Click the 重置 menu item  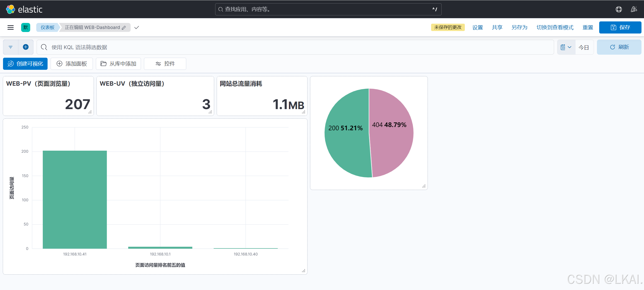point(588,27)
